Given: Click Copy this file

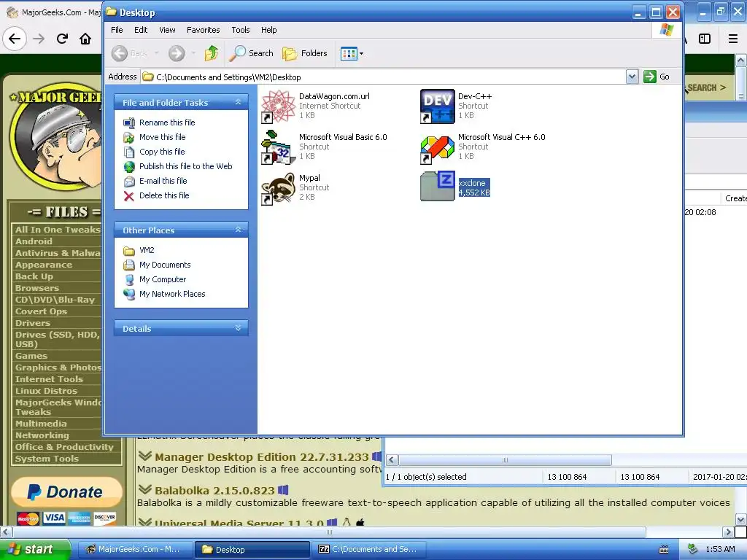Looking at the screenshot, I should 162,152.
